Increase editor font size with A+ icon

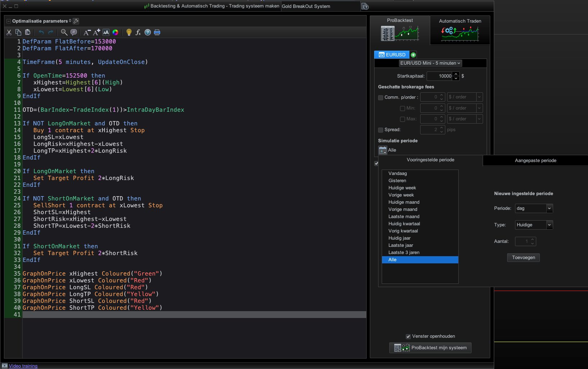[97, 32]
